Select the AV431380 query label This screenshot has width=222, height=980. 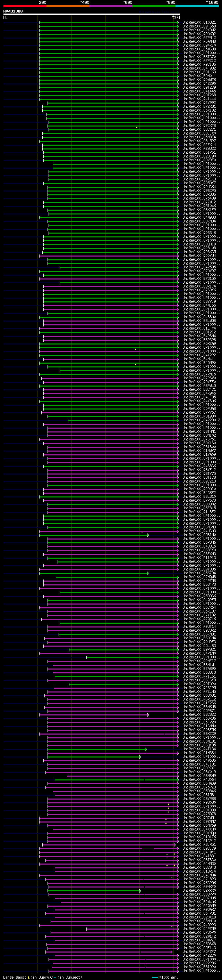pos(13,11)
